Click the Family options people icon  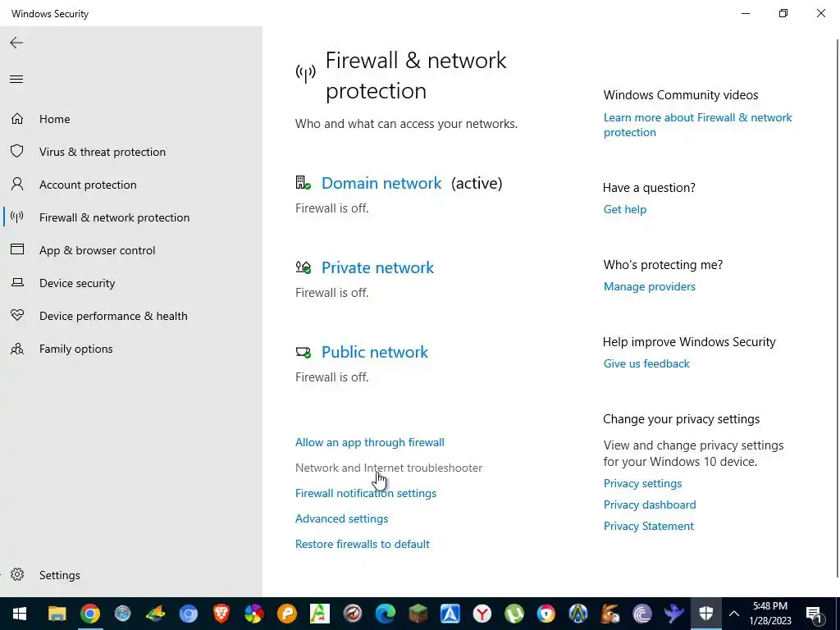click(x=17, y=349)
